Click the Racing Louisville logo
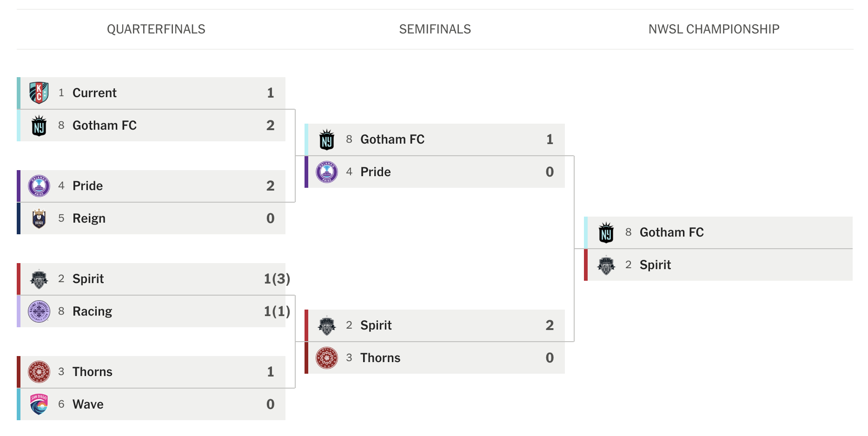 click(x=39, y=311)
